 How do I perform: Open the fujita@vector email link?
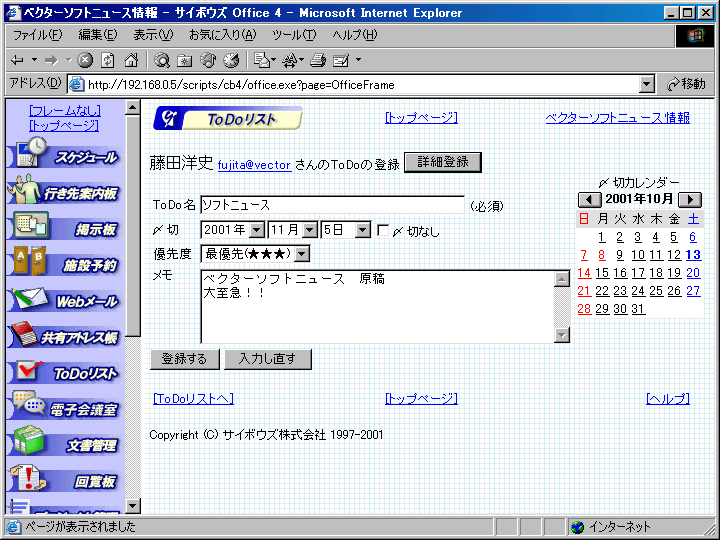(254, 165)
